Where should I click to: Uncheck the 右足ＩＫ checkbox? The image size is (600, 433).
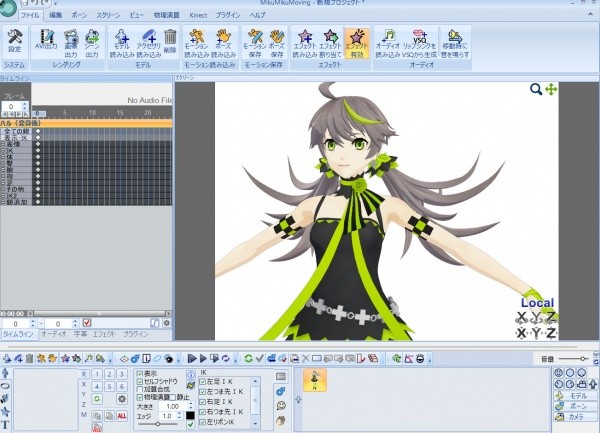coord(203,402)
